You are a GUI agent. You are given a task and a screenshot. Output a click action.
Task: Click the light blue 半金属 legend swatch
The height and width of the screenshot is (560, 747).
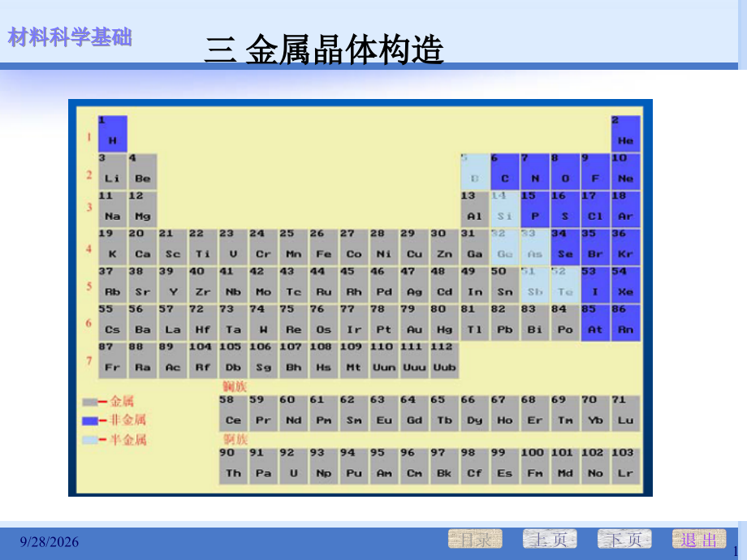point(89,440)
